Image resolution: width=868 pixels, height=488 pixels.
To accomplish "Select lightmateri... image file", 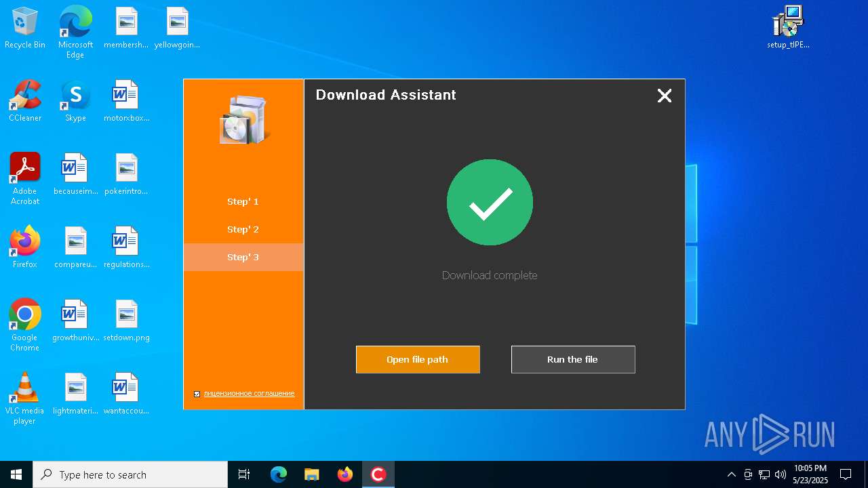I will (x=75, y=394).
